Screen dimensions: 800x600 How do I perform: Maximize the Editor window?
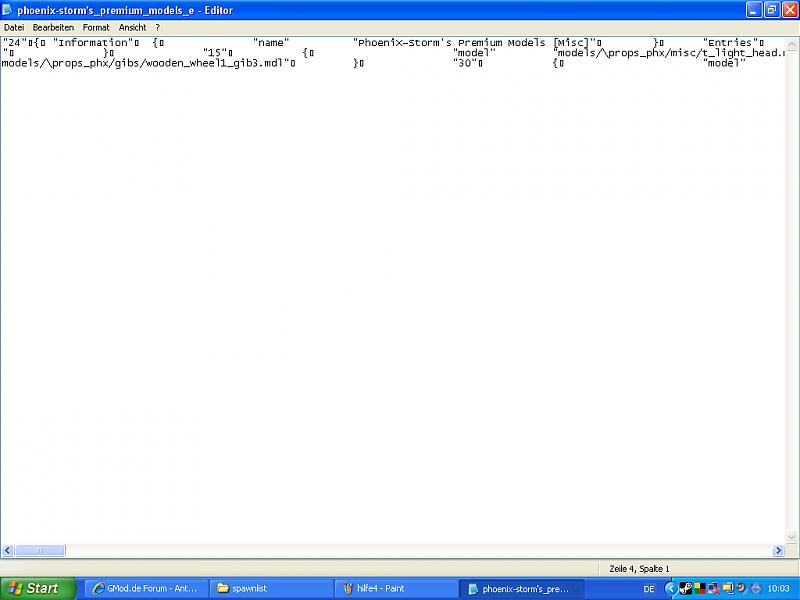pos(771,9)
